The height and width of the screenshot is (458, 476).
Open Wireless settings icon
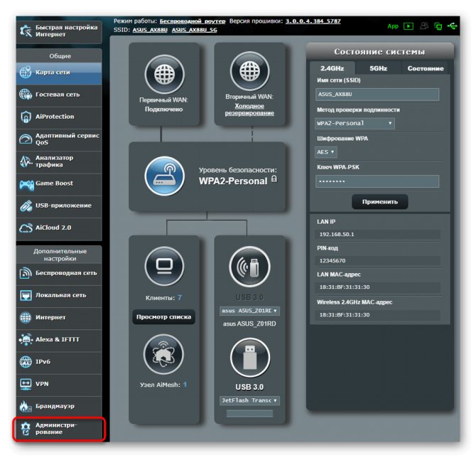(x=26, y=273)
